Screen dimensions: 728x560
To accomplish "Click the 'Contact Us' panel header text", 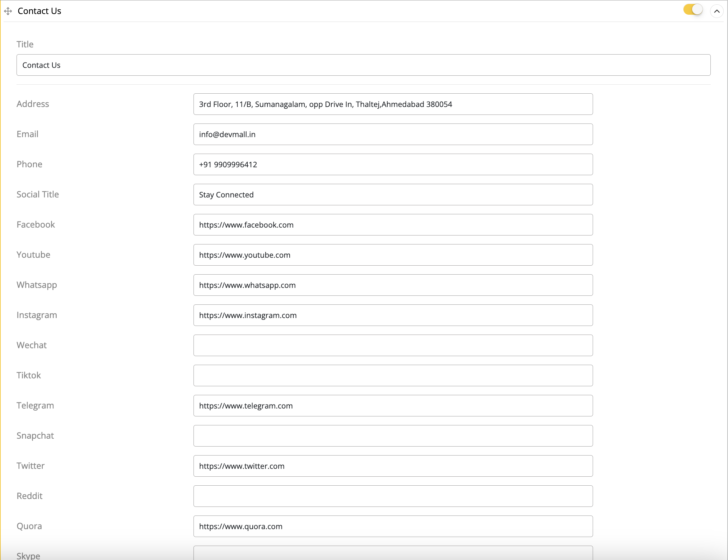I will [x=39, y=11].
